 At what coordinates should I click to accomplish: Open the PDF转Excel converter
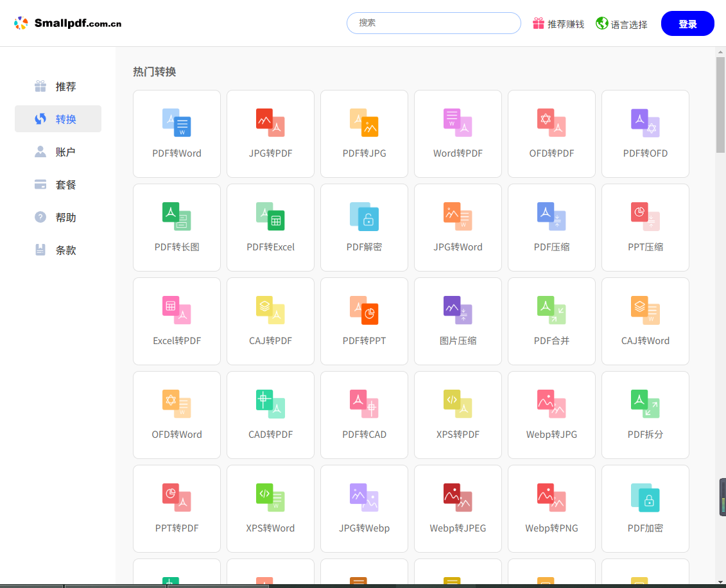[x=270, y=227]
